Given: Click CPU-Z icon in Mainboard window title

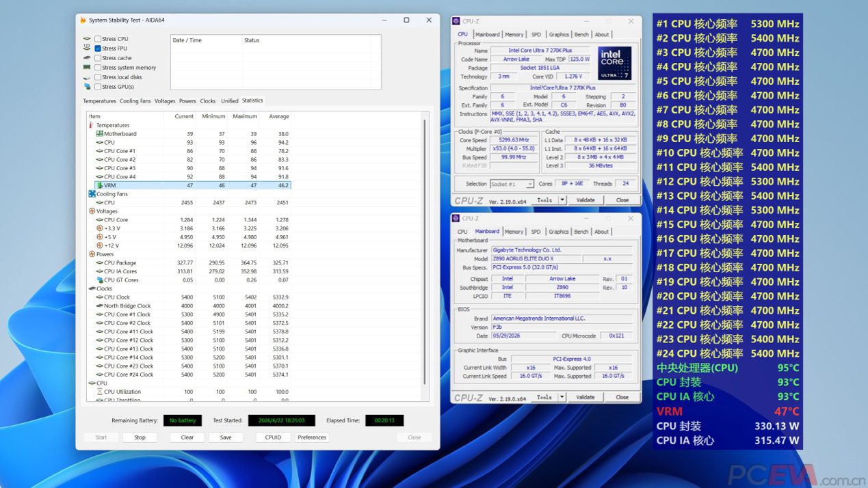Looking at the screenshot, I should (456, 218).
